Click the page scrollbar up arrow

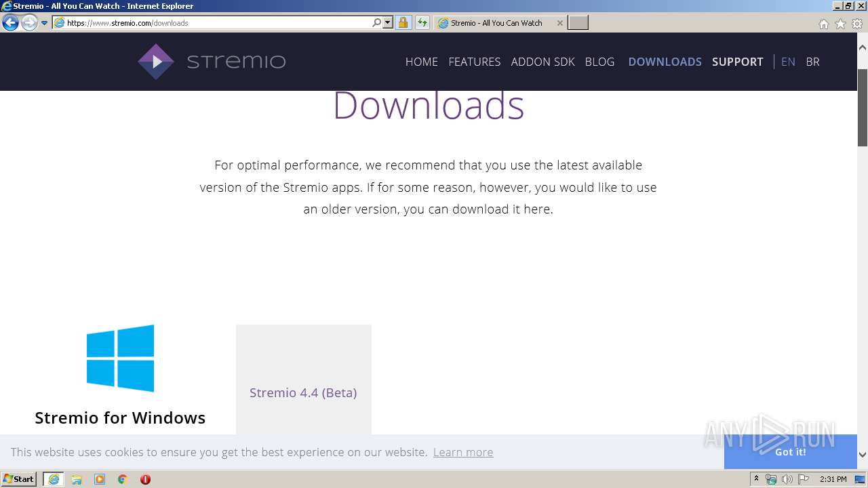pos(863,48)
